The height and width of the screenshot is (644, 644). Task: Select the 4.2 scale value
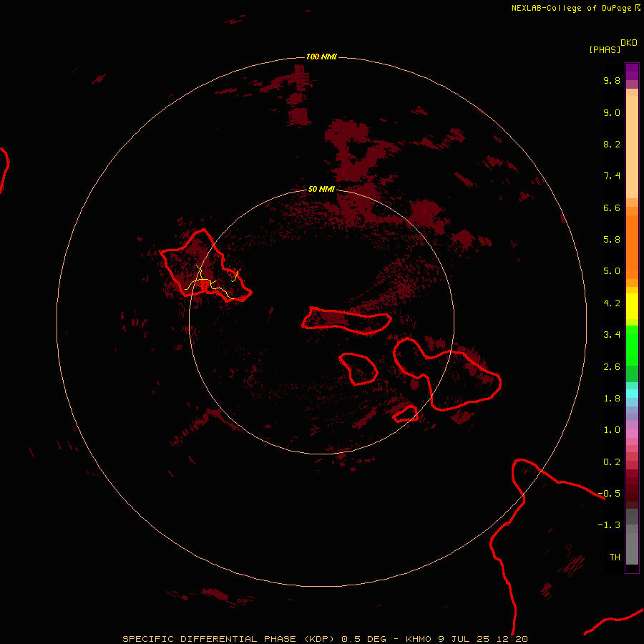[612, 303]
